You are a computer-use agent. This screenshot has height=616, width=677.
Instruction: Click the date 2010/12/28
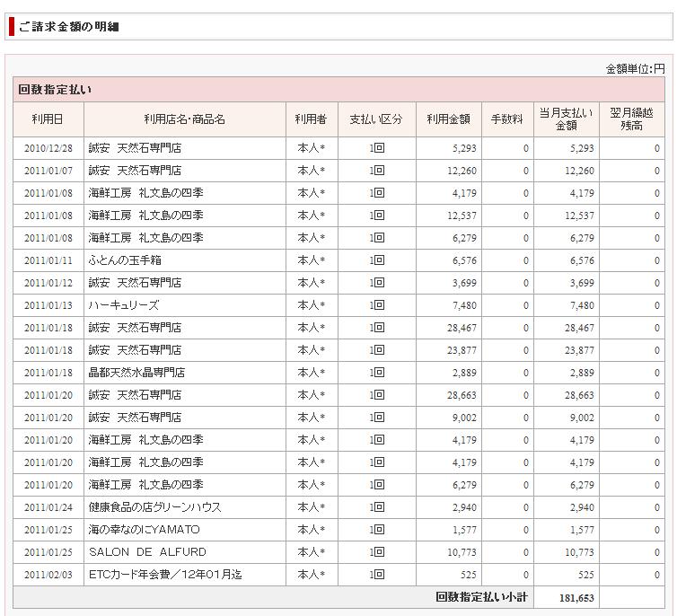48,148
